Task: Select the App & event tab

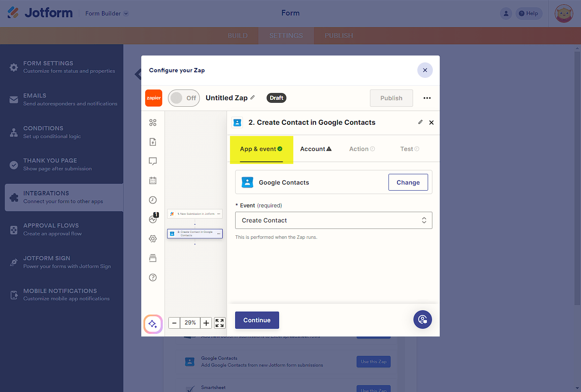Action: click(261, 149)
